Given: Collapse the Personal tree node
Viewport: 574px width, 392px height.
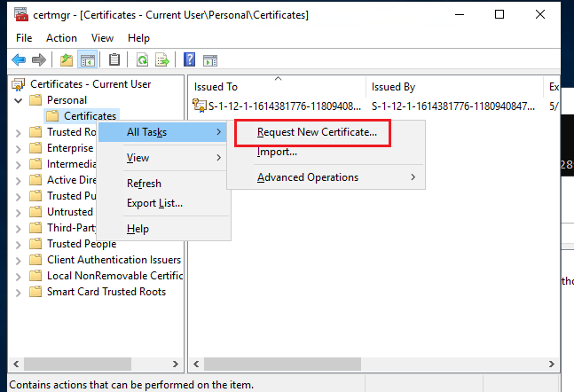Looking at the screenshot, I should 20,100.
